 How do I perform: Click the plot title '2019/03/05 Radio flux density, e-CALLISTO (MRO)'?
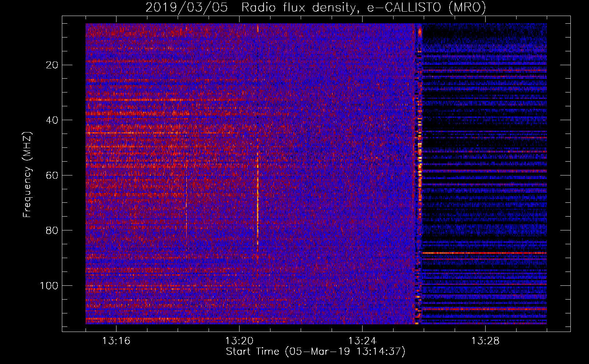point(316,7)
